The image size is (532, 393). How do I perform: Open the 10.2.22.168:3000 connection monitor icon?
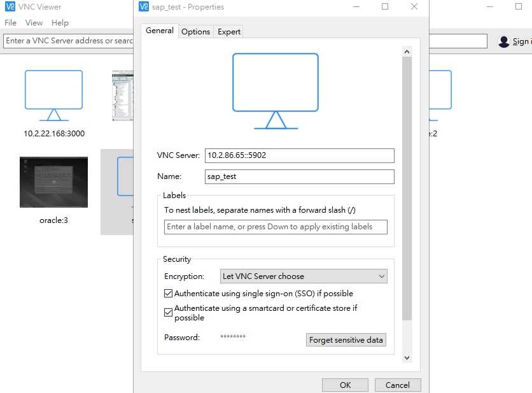[x=53, y=96]
